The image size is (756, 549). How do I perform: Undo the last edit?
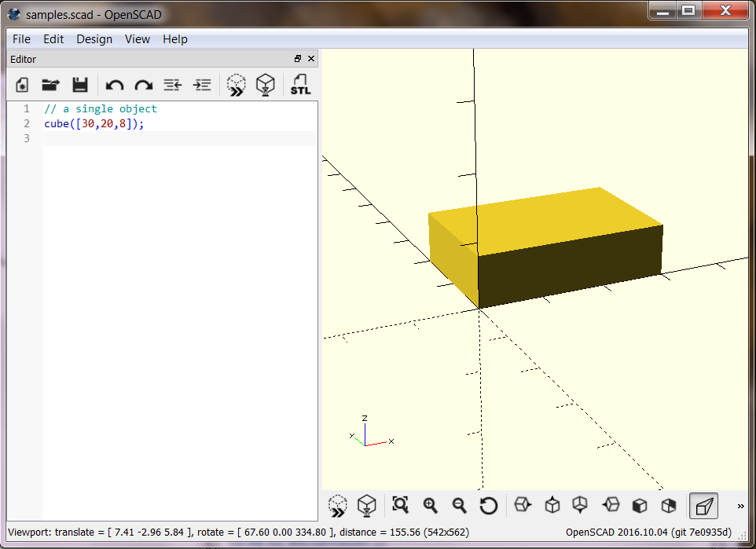pyautogui.click(x=114, y=86)
